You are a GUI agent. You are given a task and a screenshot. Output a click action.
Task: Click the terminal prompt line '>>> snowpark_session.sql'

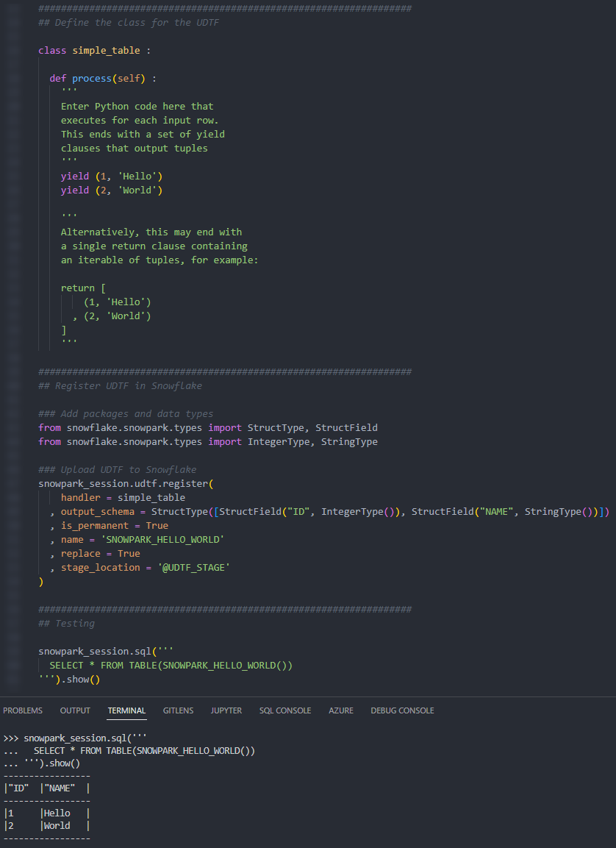pyautogui.click(x=75, y=738)
